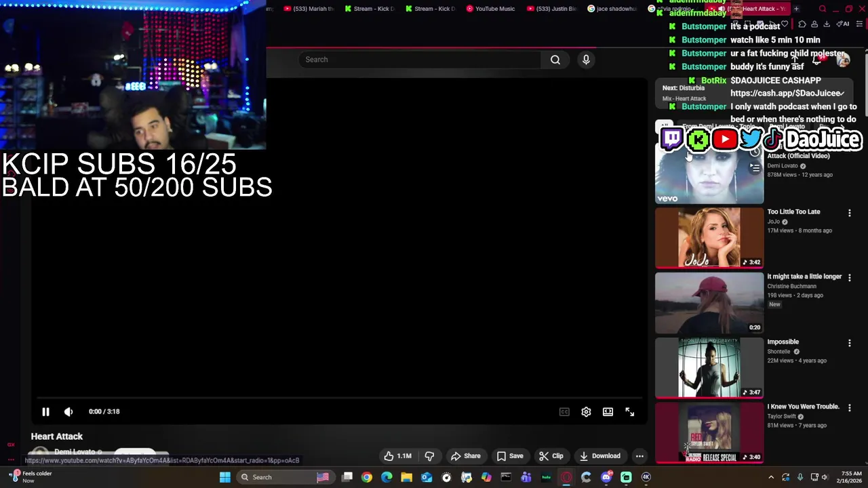Click the taskbar Search box

click(285, 477)
